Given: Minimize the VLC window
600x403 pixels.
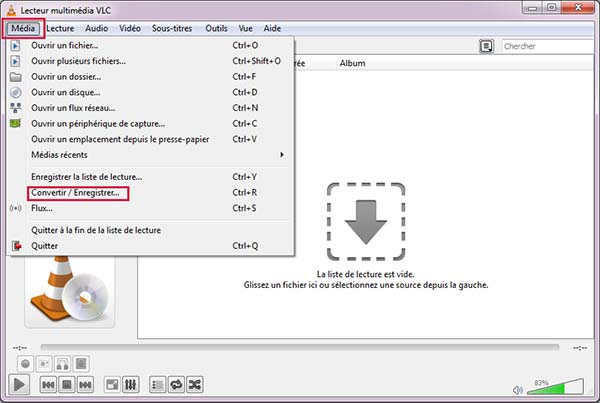Looking at the screenshot, I should pyautogui.click(x=533, y=8).
